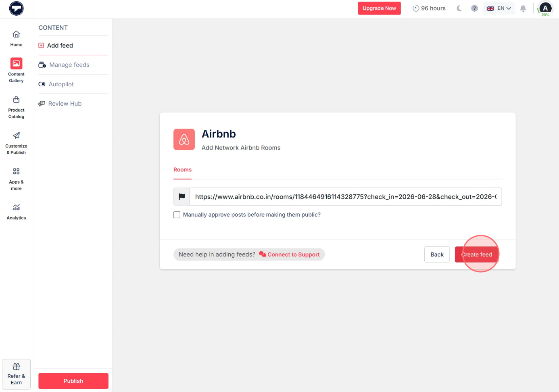Click the Airbnb heading text

(x=219, y=134)
